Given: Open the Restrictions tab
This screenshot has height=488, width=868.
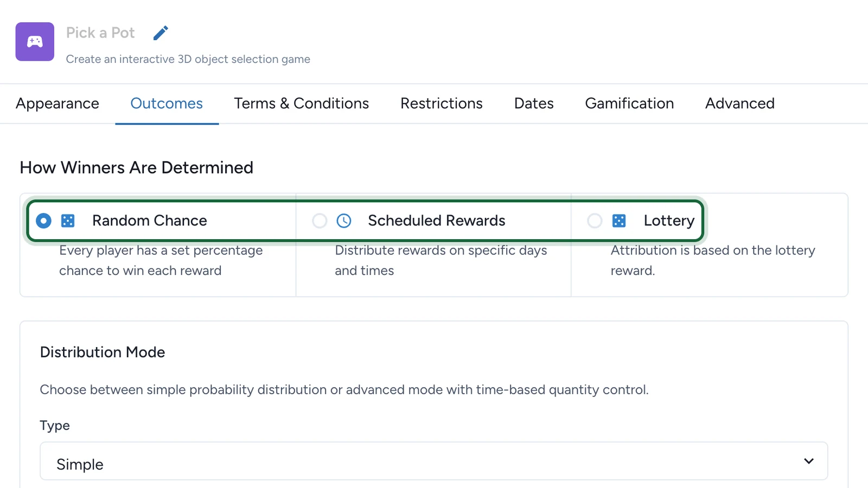Looking at the screenshot, I should click(x=442, y=104).
